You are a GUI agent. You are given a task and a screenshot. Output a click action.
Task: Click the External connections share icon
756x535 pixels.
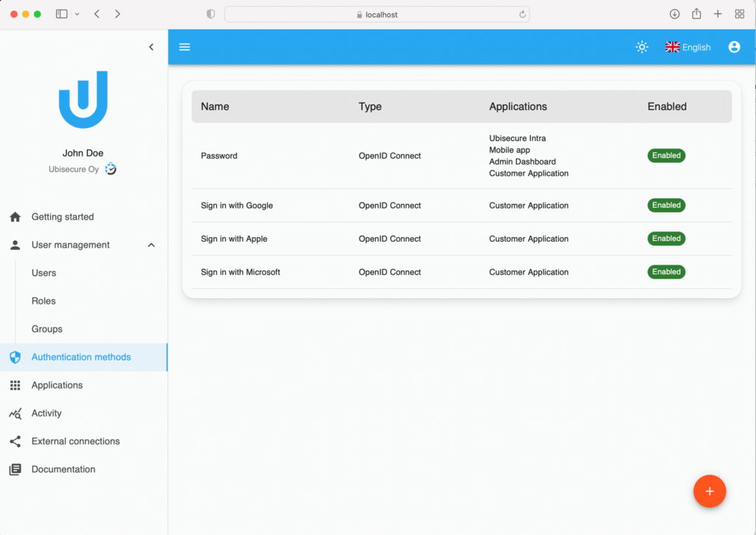pos(16,441)
